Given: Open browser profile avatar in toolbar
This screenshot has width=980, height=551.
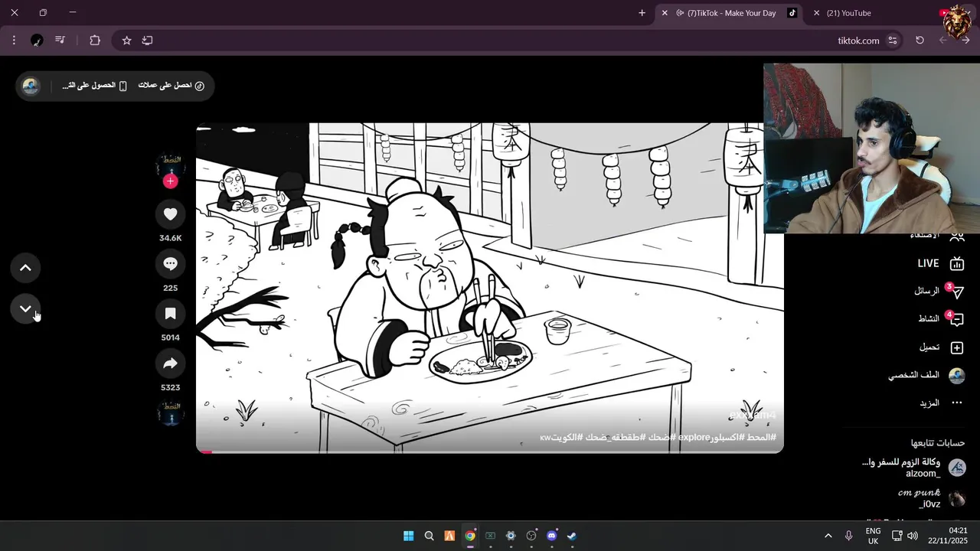Looking at the screenshot, I should 37,41.
